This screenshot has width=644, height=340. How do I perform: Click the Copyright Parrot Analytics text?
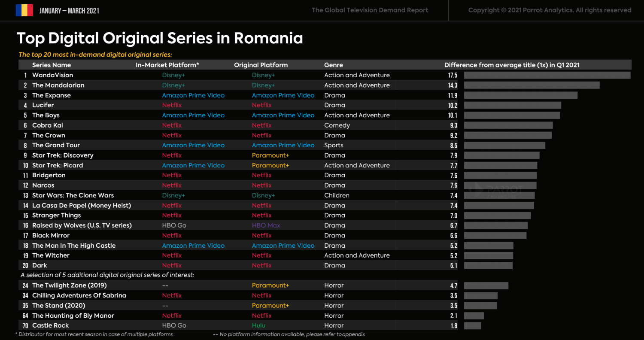550,10
